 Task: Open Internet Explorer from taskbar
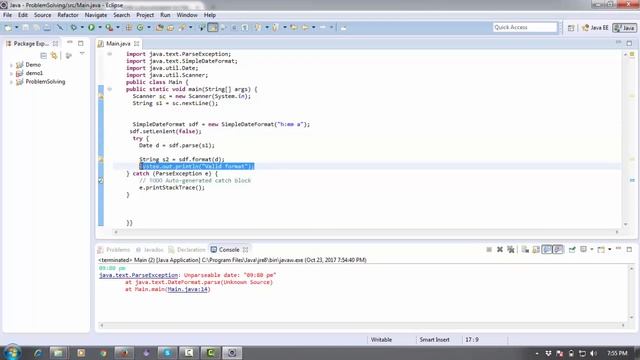point(38,353)
